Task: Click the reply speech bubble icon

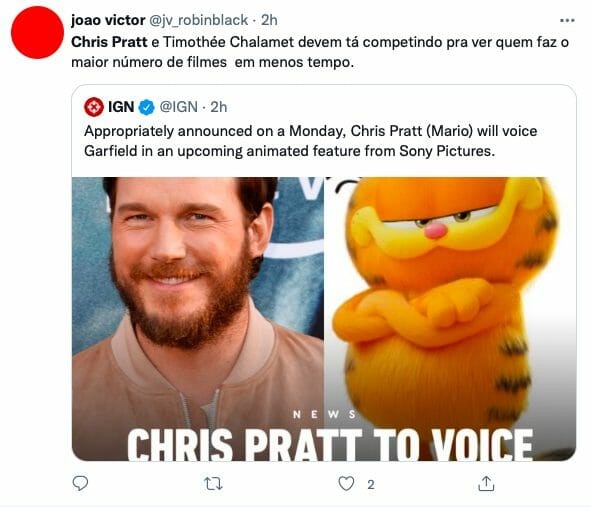Action: pos(80,483)
